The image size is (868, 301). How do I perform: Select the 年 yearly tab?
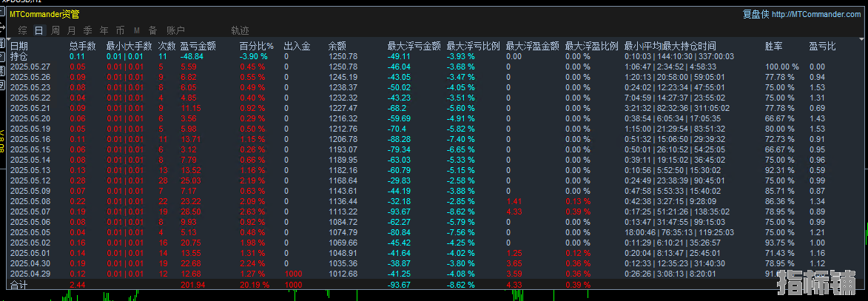coord(104,30)
